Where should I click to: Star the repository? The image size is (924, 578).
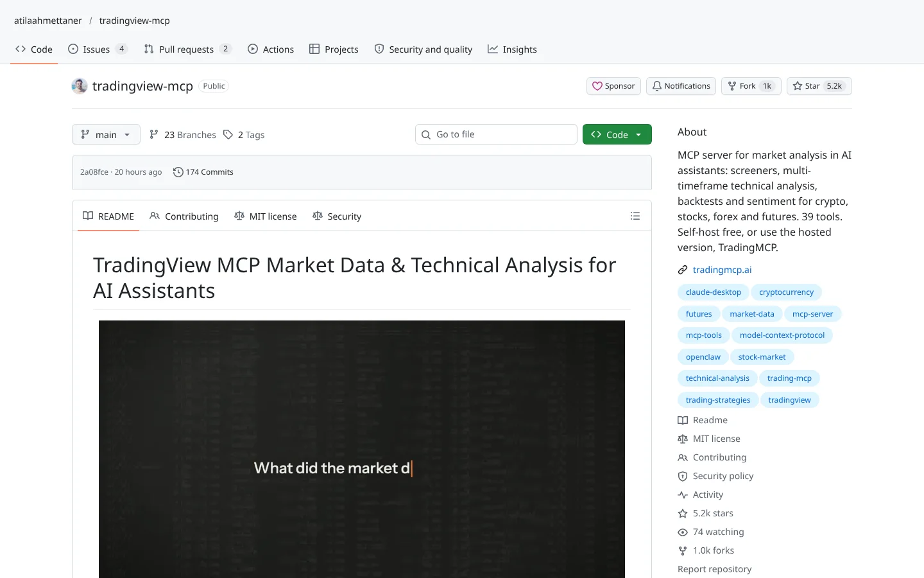819,86
